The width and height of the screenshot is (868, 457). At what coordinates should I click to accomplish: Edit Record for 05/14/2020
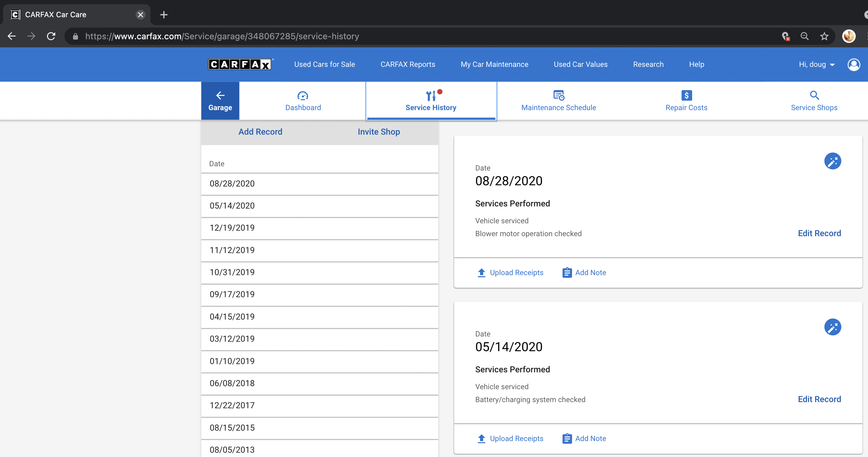click(819, 399)
